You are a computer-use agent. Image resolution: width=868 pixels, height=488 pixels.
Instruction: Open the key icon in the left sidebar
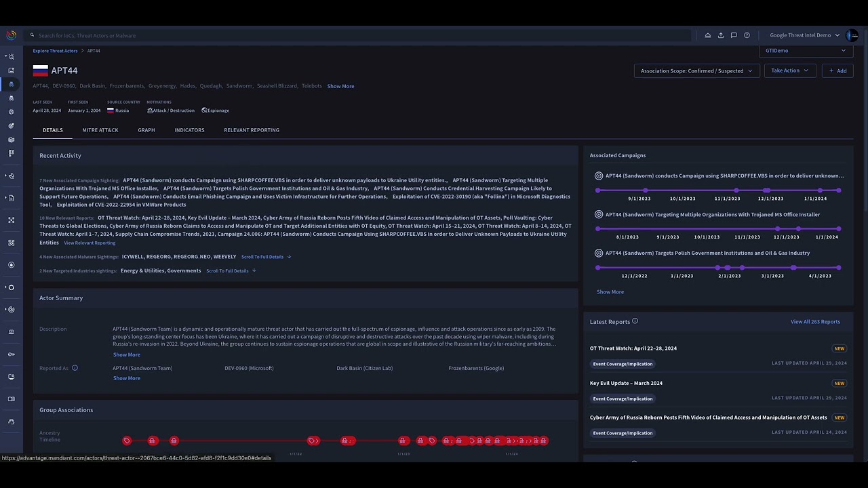point(11,354)
